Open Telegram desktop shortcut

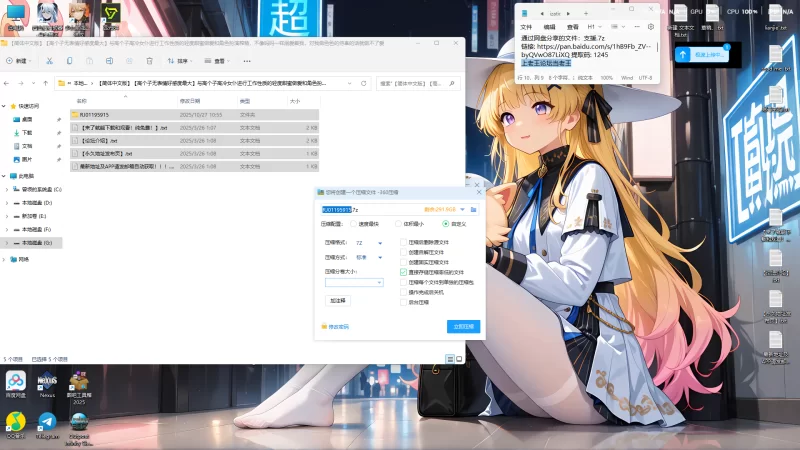coord(46,422)
